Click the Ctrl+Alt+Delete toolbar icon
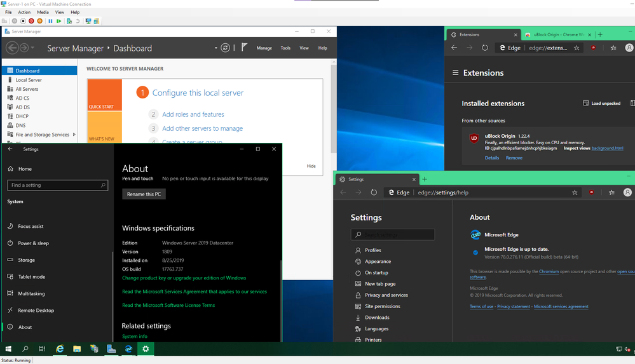Screen dimensions: 635x364 pos(4,21)
